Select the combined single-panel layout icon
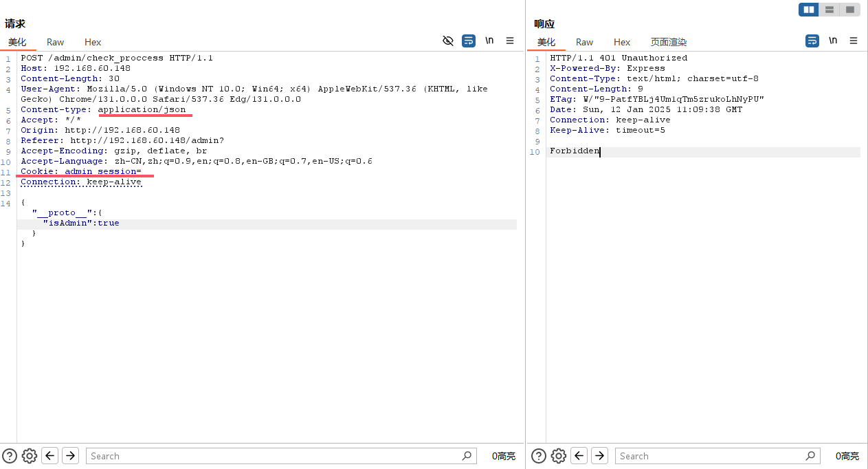This screenshot has width=868, height=469. pos(850,10)
